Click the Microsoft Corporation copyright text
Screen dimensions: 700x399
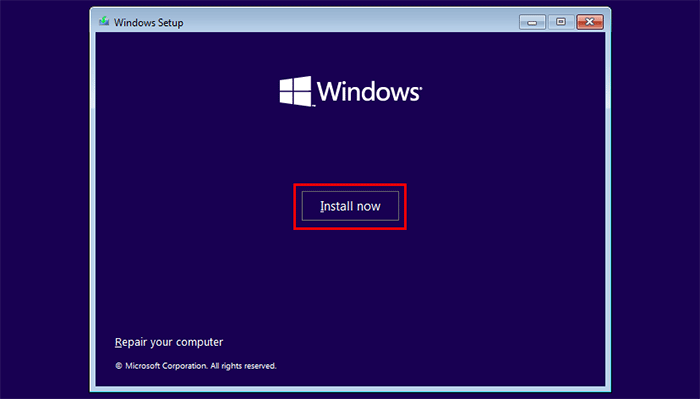click(x=196, y=366)
